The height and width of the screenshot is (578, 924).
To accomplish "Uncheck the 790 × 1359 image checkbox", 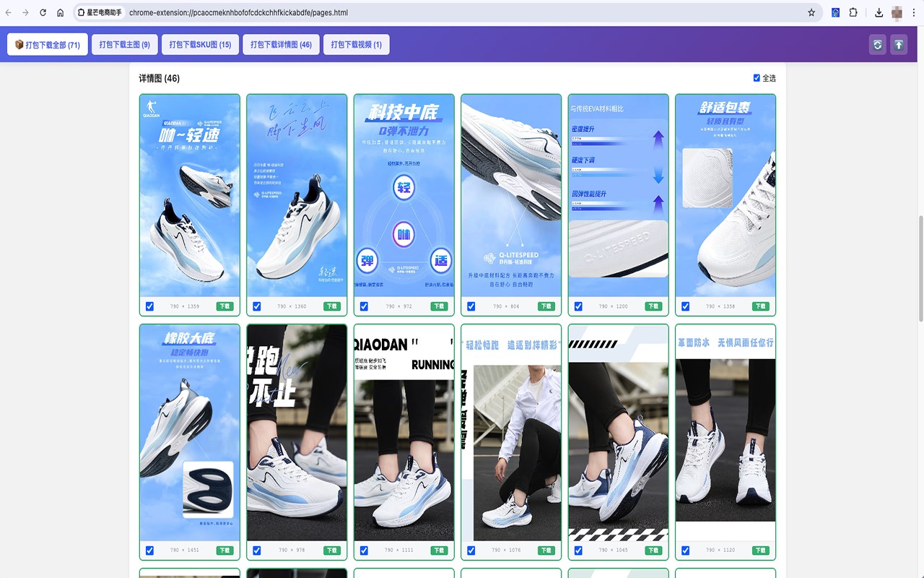I will point(149,306).
